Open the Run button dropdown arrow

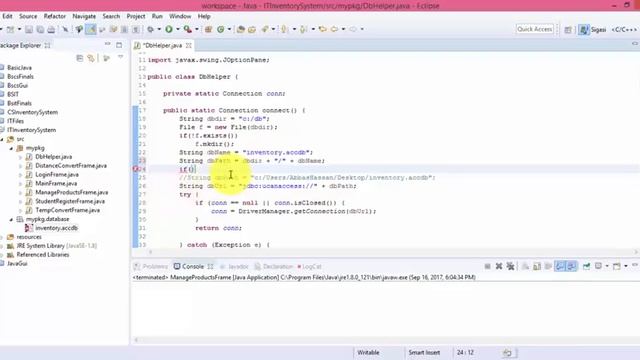coord(178,29)
